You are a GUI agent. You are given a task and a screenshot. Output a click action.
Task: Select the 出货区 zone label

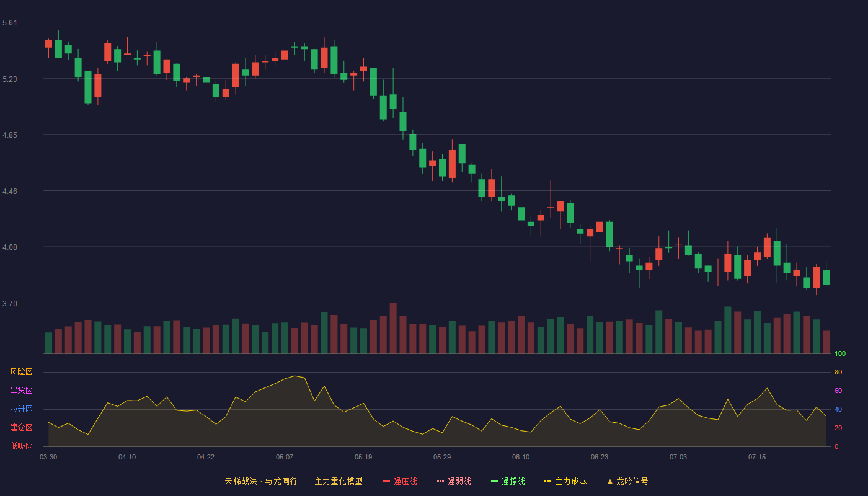click(21, 391)
